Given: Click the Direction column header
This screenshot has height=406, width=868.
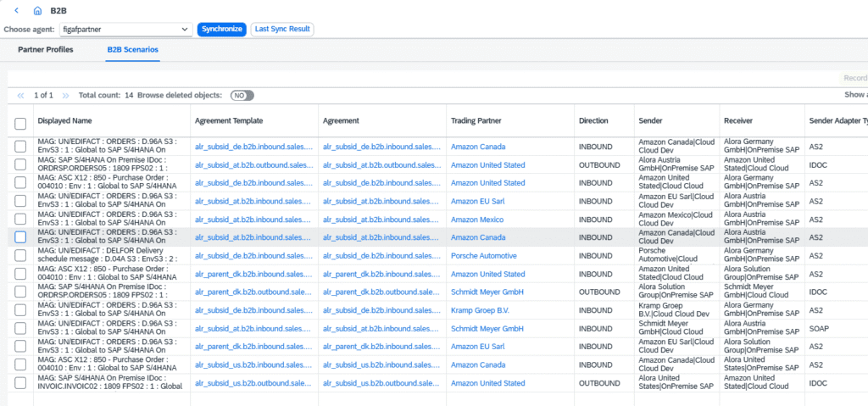Looking at the screenshot, I should pyautogui.click(x=593, y=120).
